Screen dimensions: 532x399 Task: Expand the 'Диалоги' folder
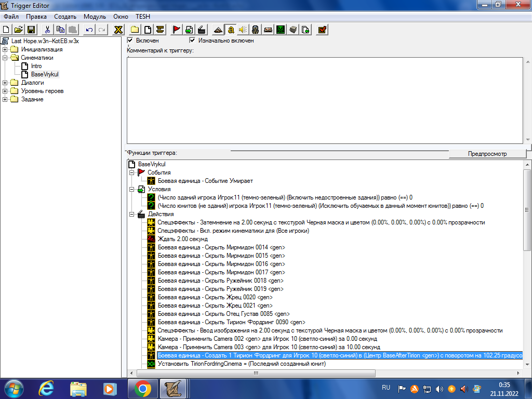point(5,83)
